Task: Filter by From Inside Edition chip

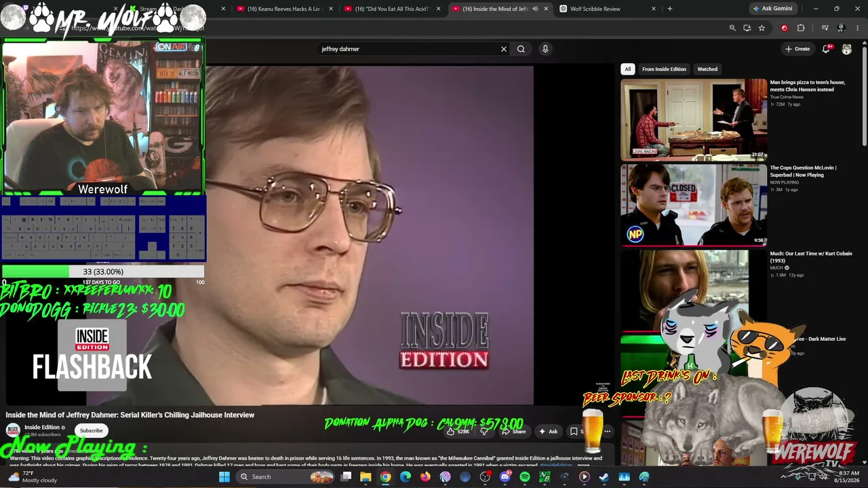Action: (x=664, y=69)
